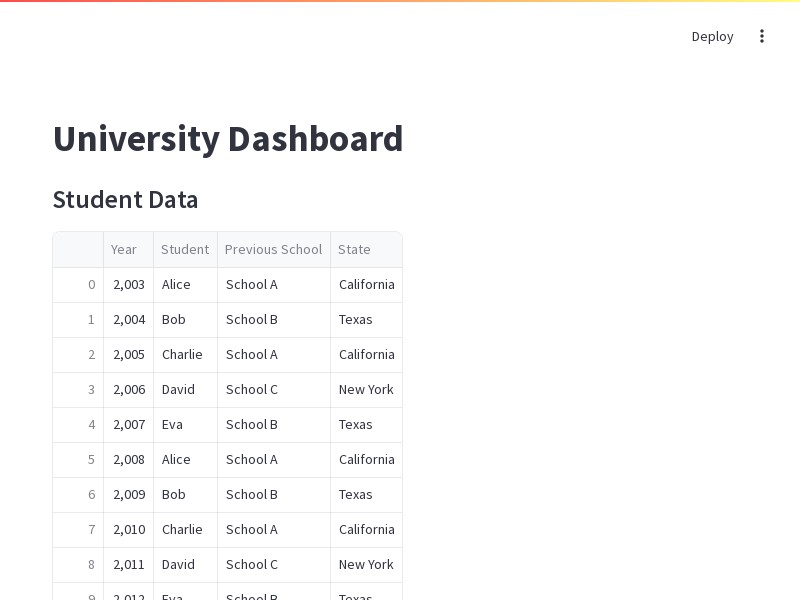Click California in Charlie's 2,010 row

366,530
